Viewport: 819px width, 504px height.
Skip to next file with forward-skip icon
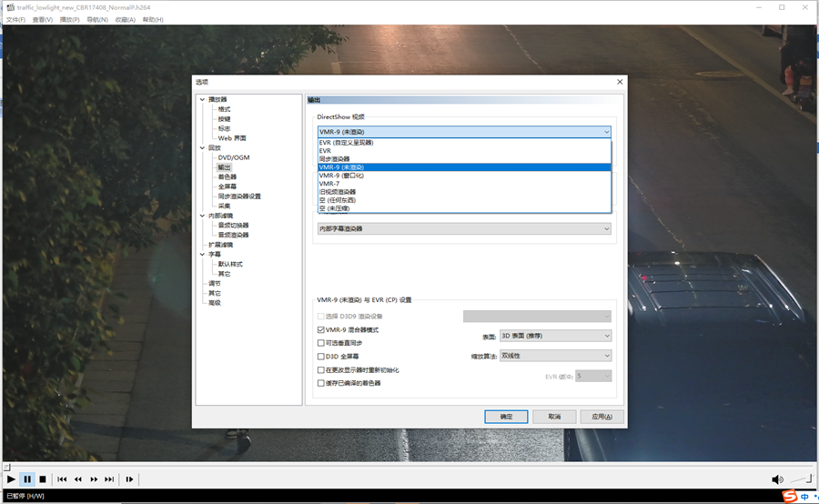coord(109,479)
